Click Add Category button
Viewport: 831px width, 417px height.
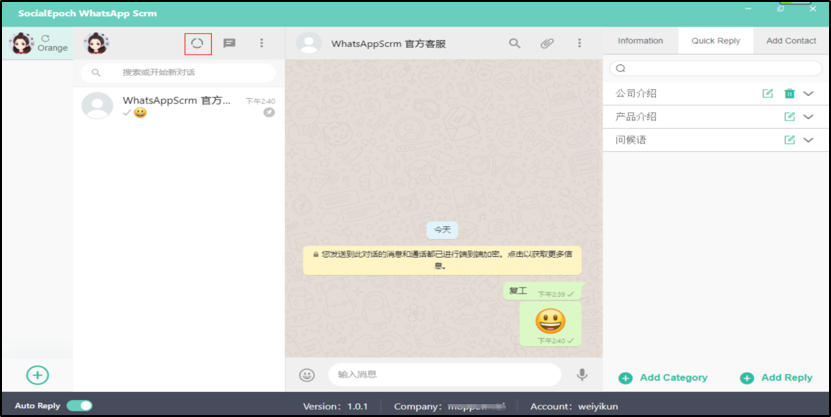point(663,378)
